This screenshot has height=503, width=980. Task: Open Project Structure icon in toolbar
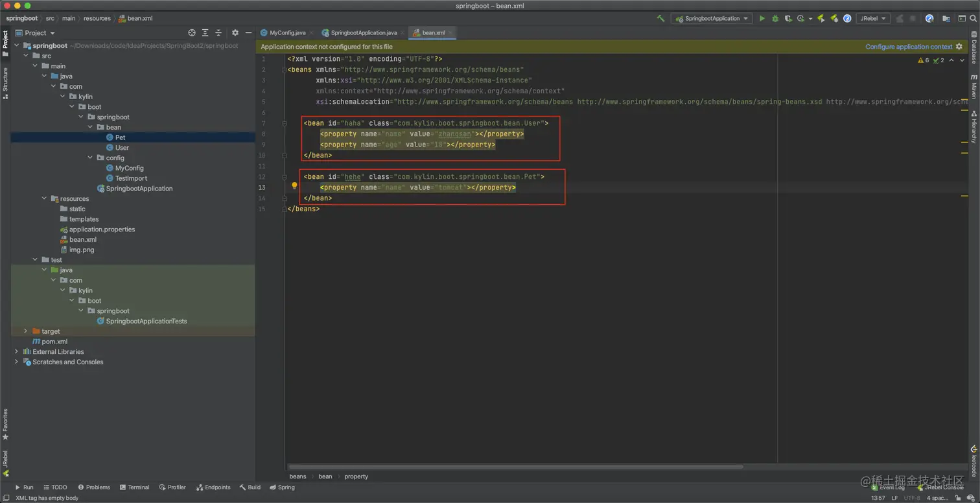pos(945,19)
